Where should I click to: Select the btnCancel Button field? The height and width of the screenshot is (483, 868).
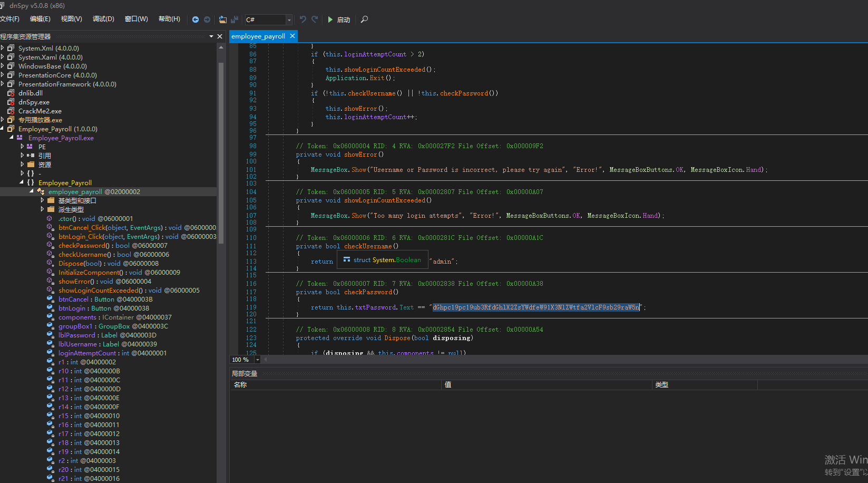(x=105, y=299)
